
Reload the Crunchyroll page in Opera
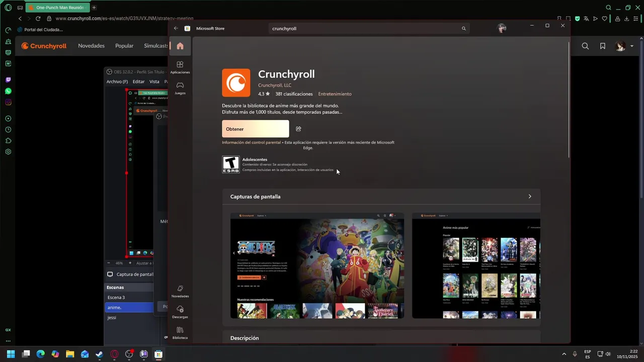point(38,19)
